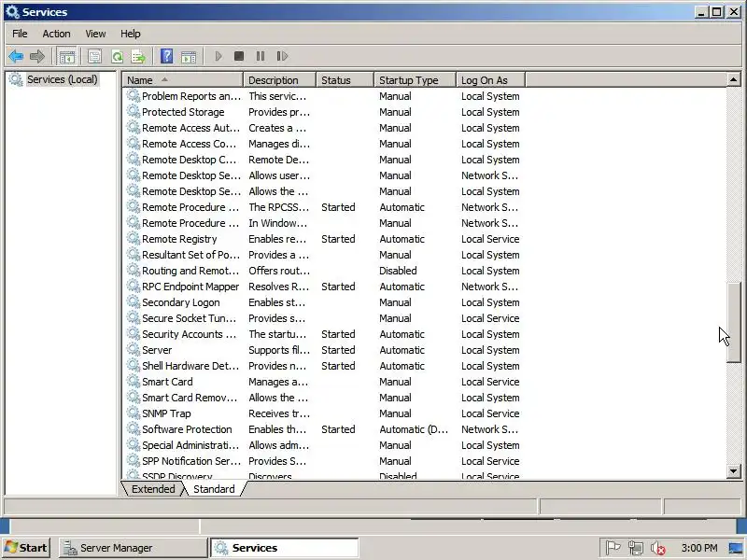Viewport: 747px width, 560px height.
Task: Click the Stop Service square icon
Action: pyautogui.click(x=239, y=56)
